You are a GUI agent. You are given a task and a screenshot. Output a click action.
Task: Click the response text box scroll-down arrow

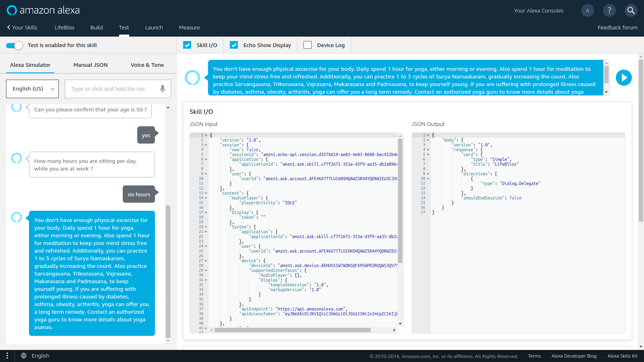[x=607, y=92]
